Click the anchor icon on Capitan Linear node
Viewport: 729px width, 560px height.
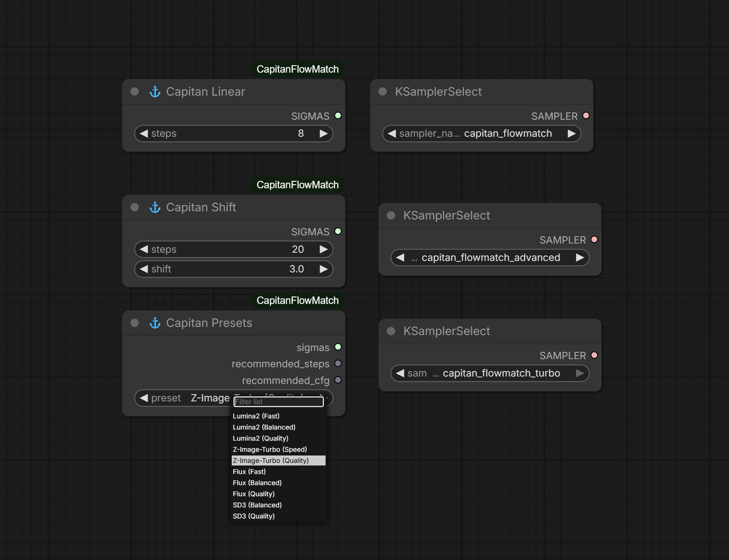[x=155, y=92]
